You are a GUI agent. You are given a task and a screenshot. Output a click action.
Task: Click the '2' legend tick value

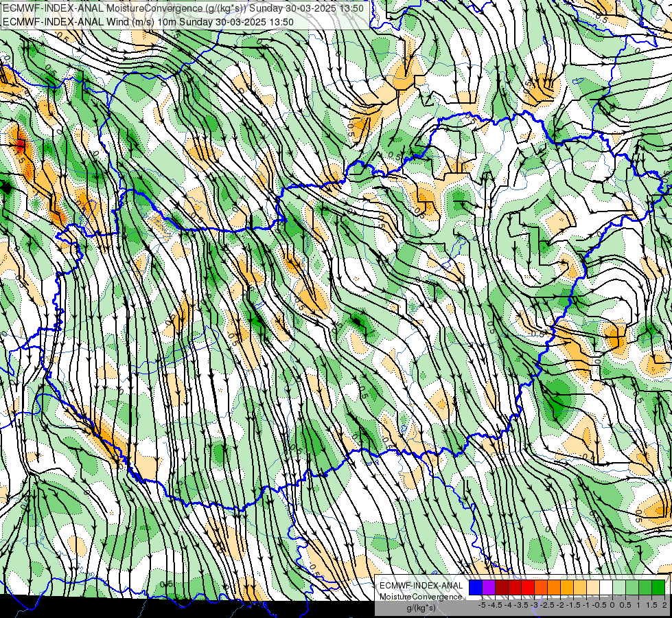tap(664, 605)
